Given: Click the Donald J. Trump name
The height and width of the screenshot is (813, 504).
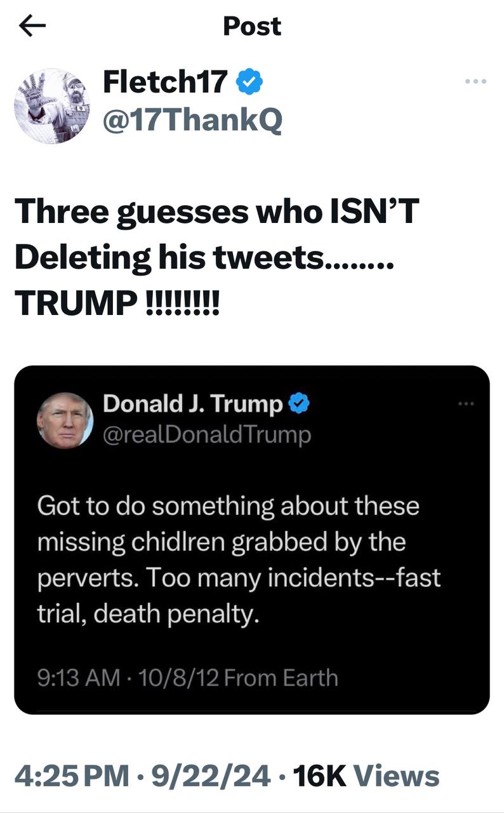Looking at the screenshot, I should (192, 403).
